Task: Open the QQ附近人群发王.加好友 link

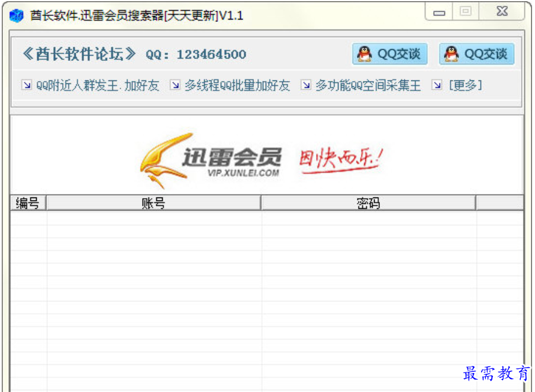Action: point(98,85)
